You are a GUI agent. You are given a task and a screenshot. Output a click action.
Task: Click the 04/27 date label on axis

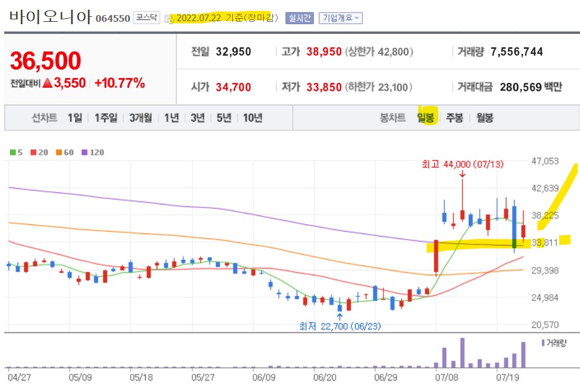(x=19, y=377)
